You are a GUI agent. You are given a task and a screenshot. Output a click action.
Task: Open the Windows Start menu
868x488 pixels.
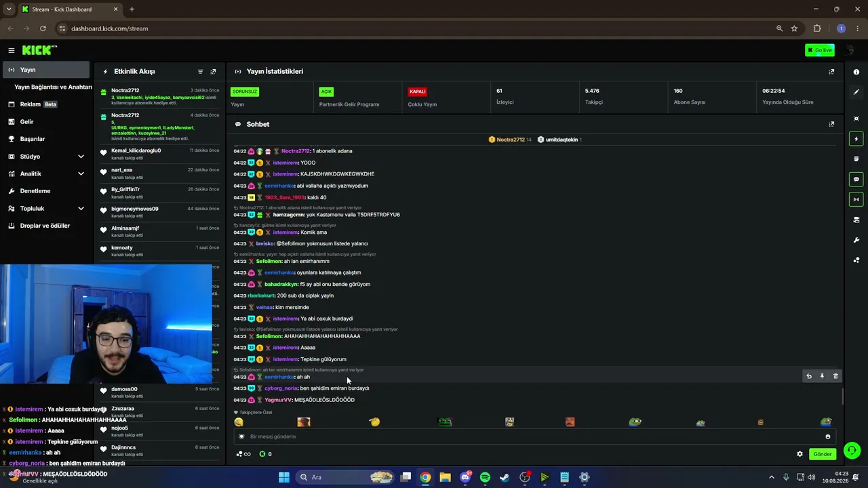tap(284, 477)
